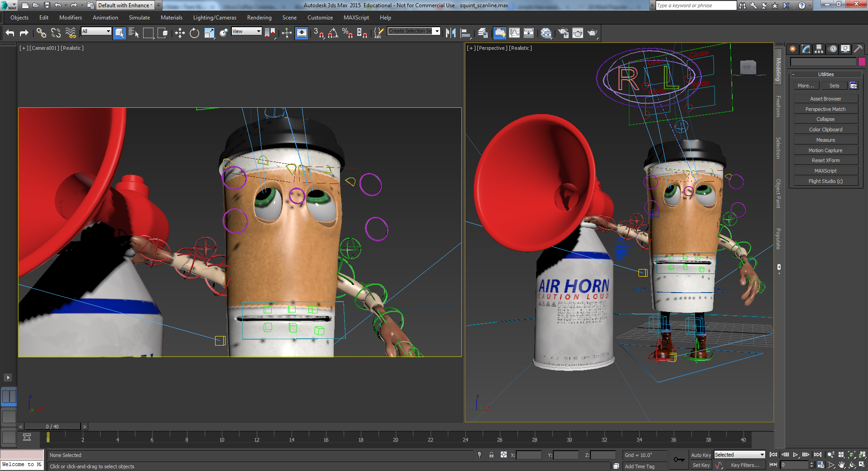Open the MAXScript menu
This screenshot has height=471, width=868.
[356, 18]
